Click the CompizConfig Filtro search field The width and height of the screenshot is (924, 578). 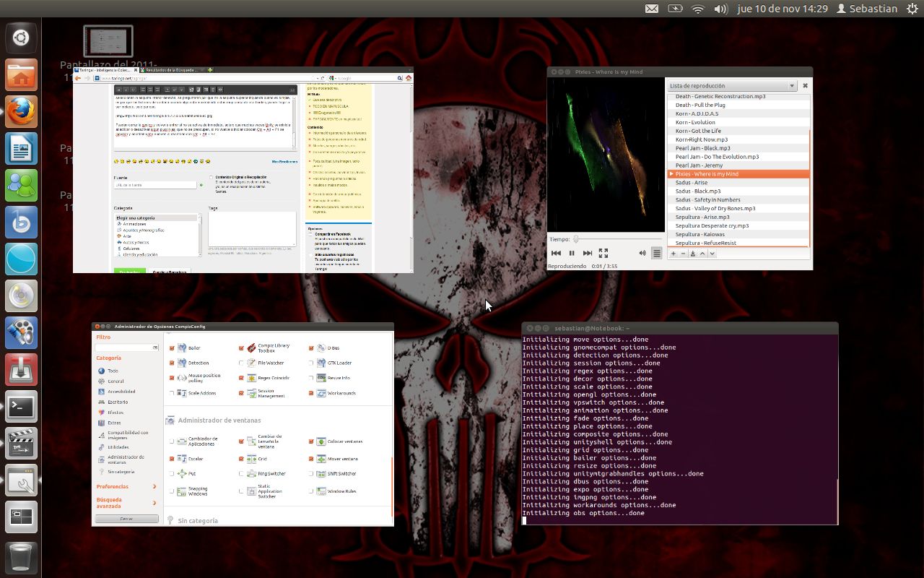126,348
